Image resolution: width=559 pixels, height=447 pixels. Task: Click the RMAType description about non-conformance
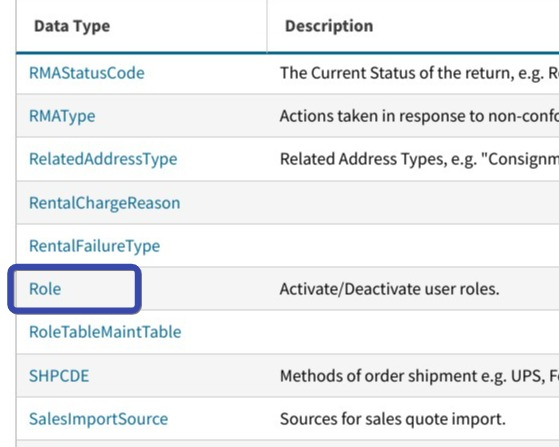[419, 116]
